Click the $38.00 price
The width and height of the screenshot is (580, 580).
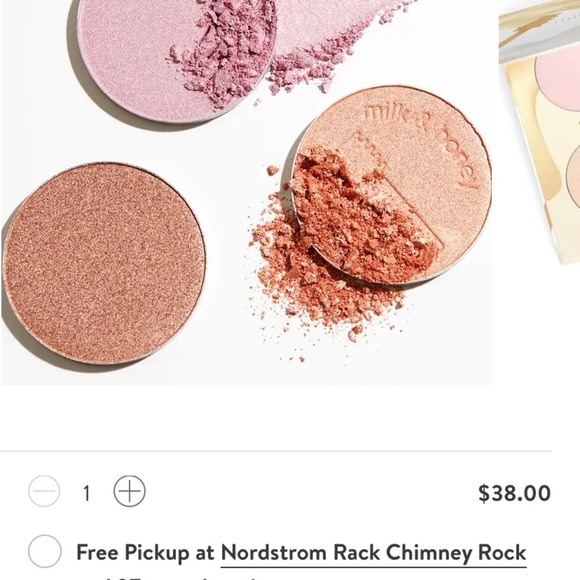514,493
